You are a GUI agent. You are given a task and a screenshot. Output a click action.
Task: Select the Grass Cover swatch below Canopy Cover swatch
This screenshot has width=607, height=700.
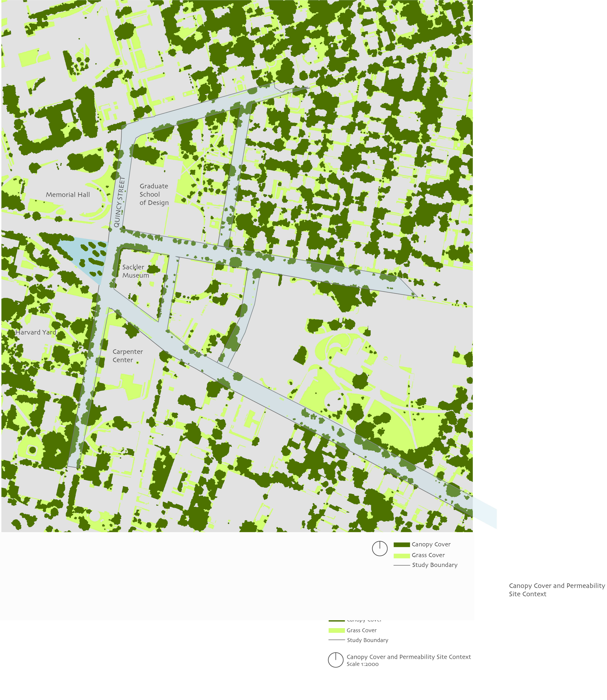click(402, 555)
